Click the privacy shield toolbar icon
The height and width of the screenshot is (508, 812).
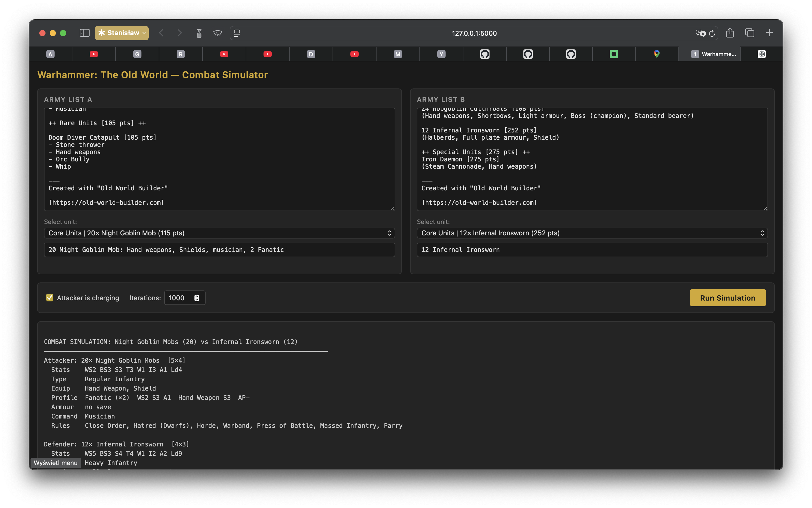coord(217,33)
